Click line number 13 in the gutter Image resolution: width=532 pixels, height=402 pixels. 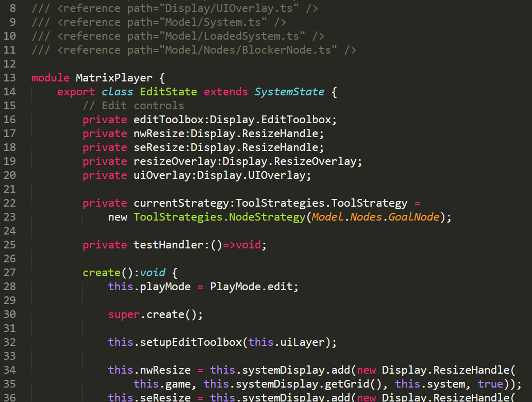10,78
